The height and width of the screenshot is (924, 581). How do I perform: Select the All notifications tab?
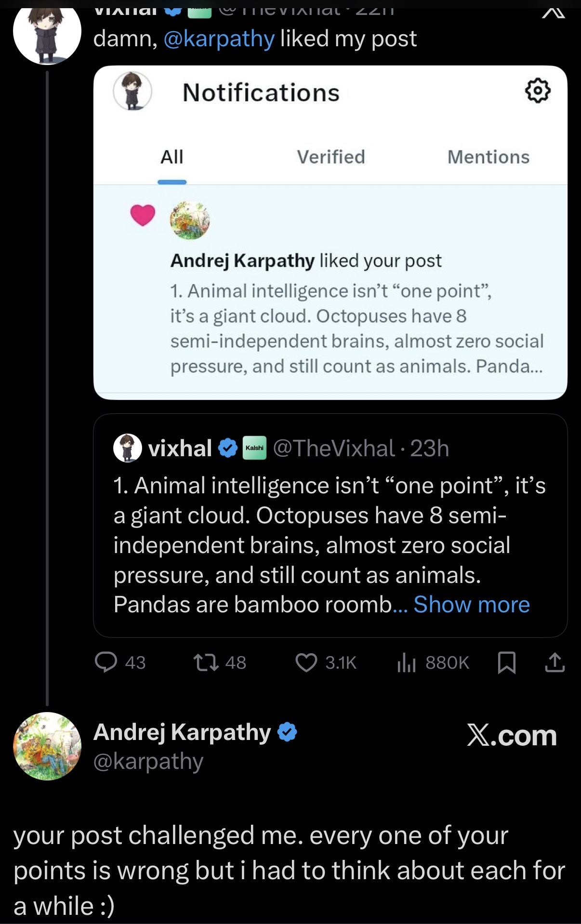tap(172, 157)
